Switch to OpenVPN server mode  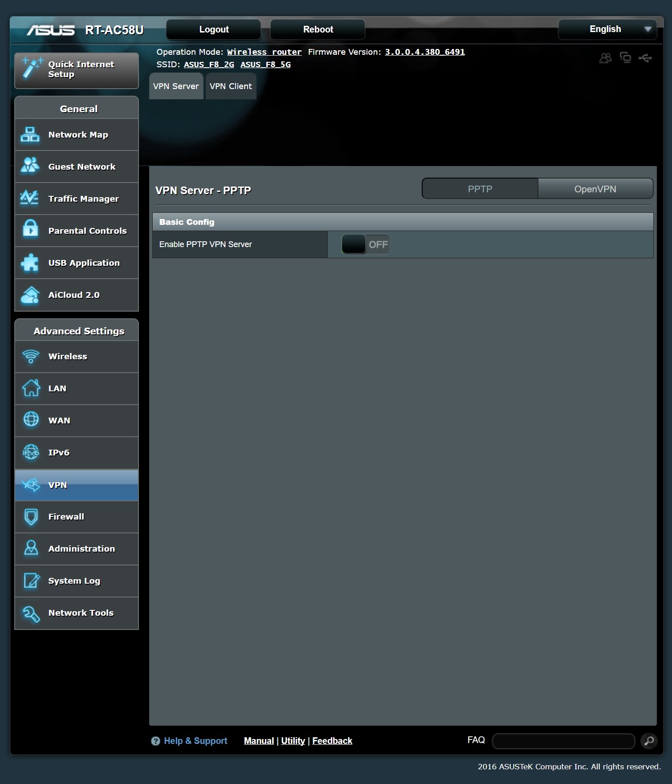pos(595,189)
